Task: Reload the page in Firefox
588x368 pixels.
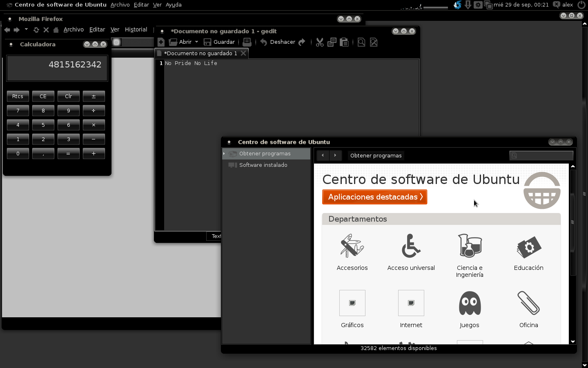Action: [36, 30]
